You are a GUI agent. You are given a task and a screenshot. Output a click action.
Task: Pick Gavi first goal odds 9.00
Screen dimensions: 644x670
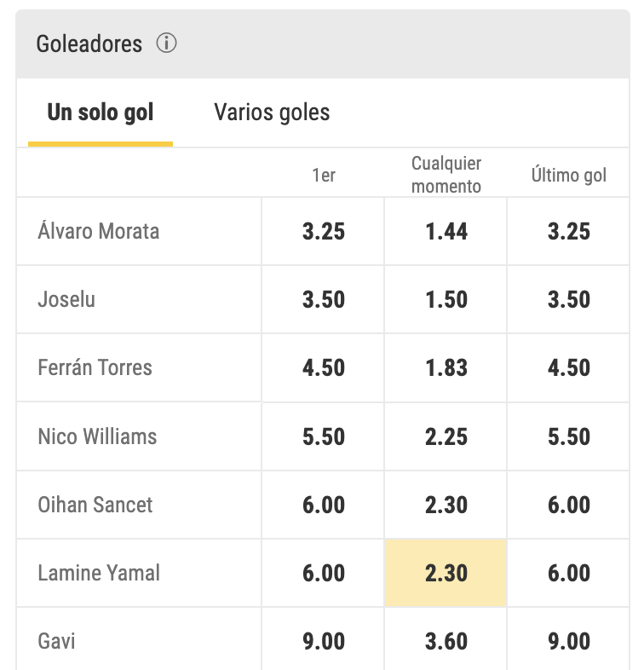click(323, 640)
